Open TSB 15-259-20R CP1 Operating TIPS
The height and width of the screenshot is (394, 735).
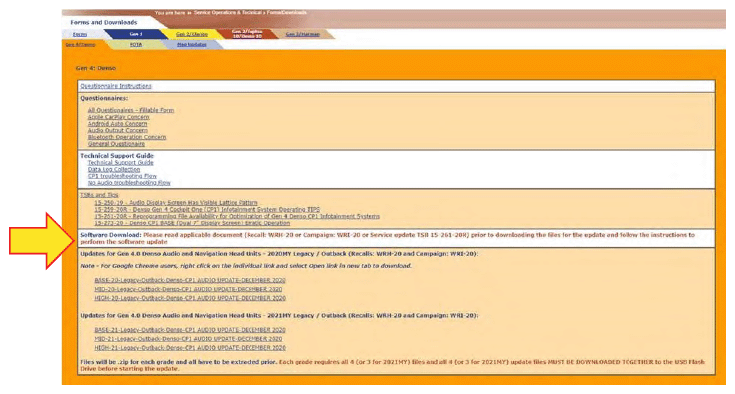click(207, 209)
